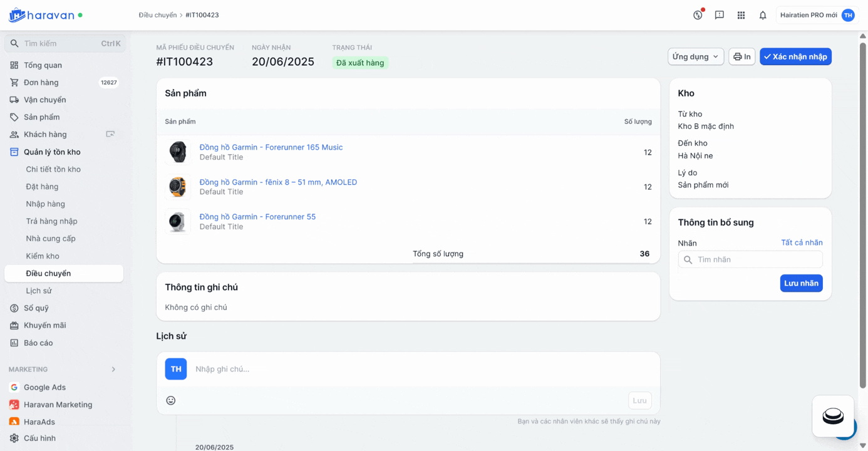Click the Tìm kiếm search field
Screen dimensions: 868x451
tap(65, 43)
